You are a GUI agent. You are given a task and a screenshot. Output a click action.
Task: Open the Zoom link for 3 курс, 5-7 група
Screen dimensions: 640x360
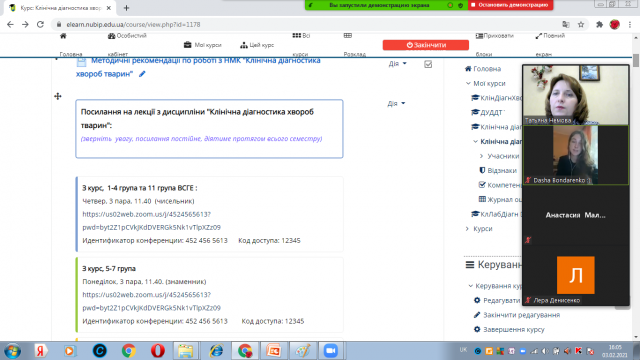[151, 301]
